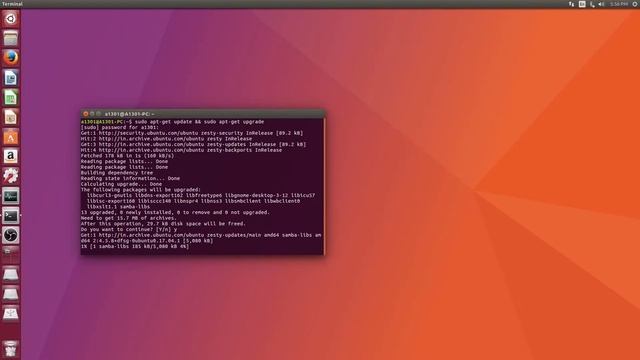Open the USB drive launcher icon
The width and height of the screenshot is (640, 360).
coord(11,313)
